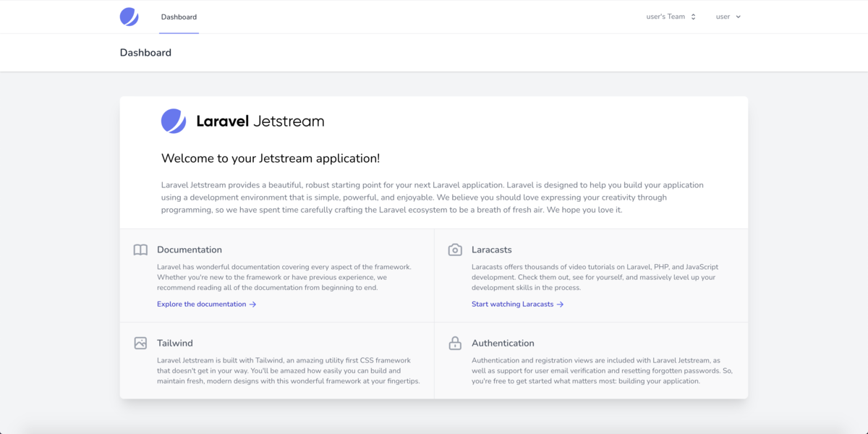Click the arrow after Start watching Laracasts
Screen dimensions: 868x434
click(x=561, y=305)
